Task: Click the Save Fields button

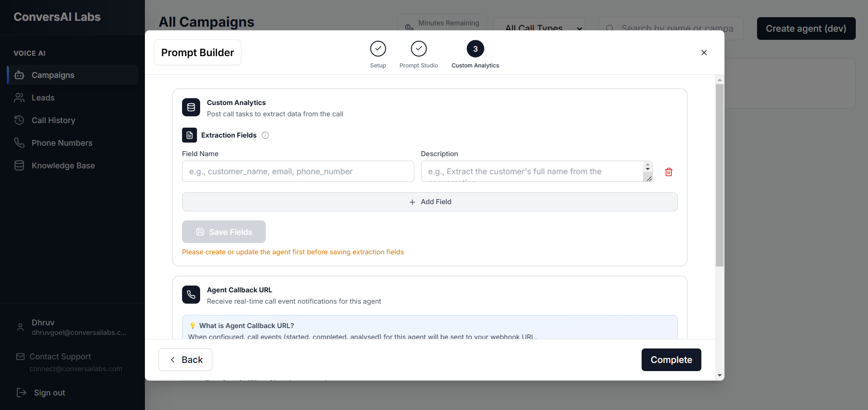Action: pyautogui.click(x=224, y=232)
